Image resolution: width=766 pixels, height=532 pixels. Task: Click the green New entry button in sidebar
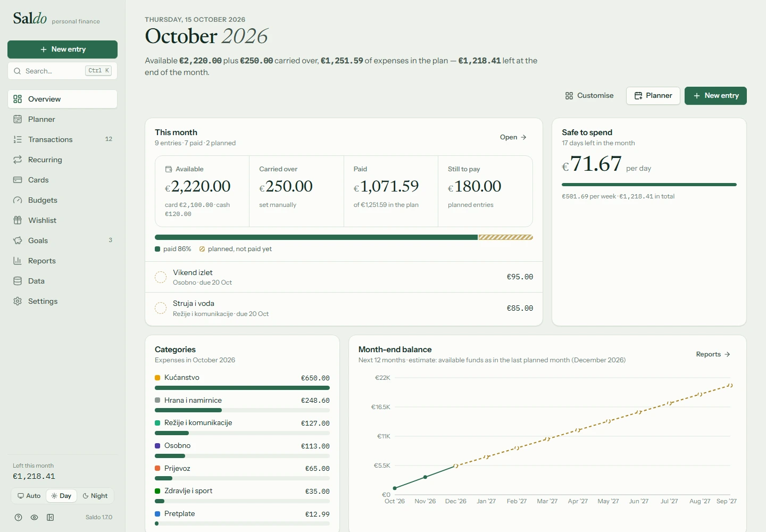pyautogui.click(x=62, y=49)
